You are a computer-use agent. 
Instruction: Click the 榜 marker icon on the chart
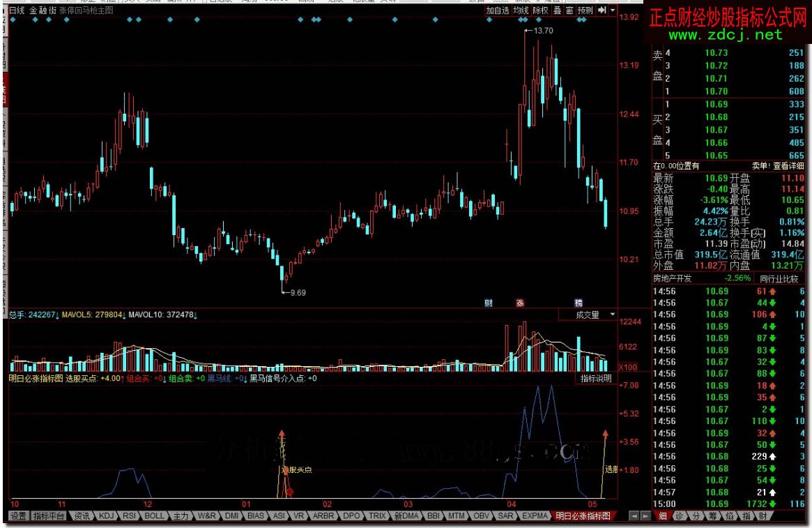[x=578, y=303]
